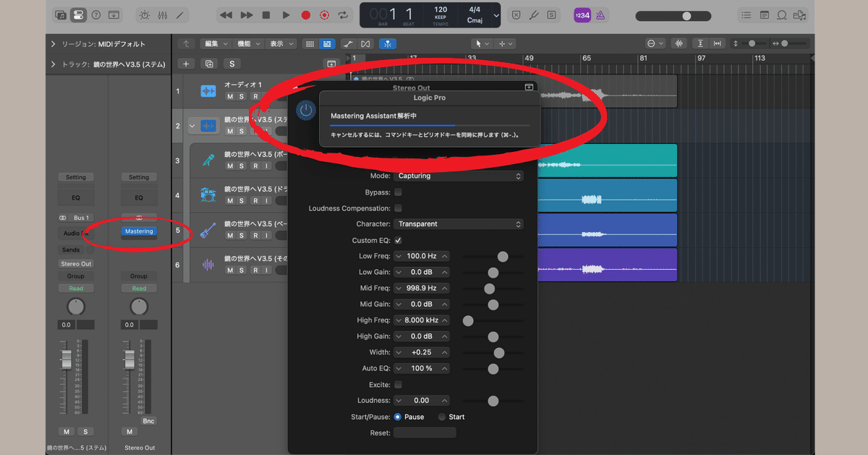Switch to grid view button in tracks toolbar
The height and width of the screenshot is (455, 868).
[x=310, y=43]
